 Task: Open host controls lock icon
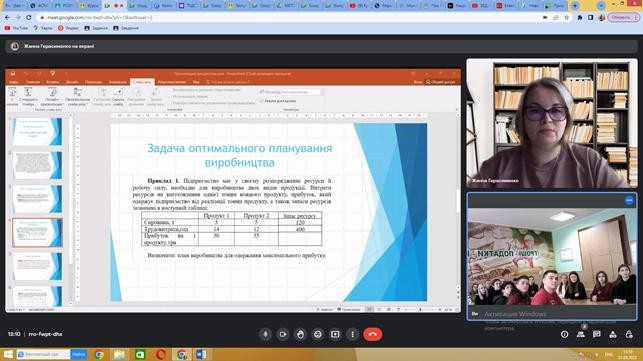click(x=629, y=334)
